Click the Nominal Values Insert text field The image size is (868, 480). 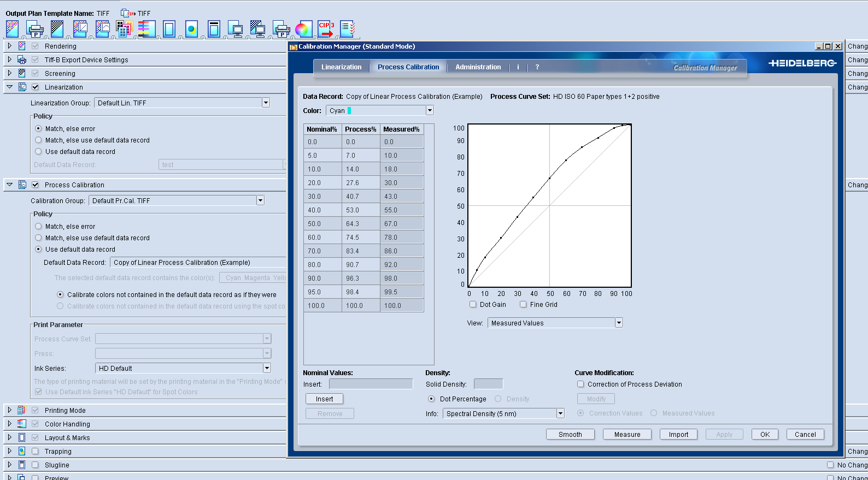[x=371, y=384]
